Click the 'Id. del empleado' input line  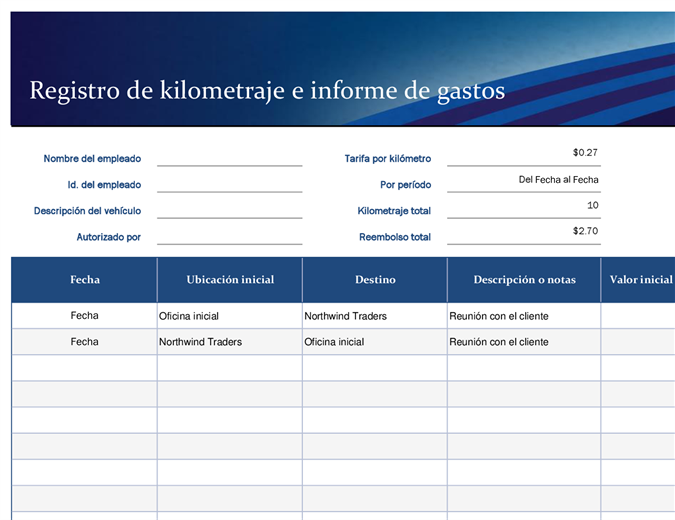pyautogui.click(x=229, y=185)
